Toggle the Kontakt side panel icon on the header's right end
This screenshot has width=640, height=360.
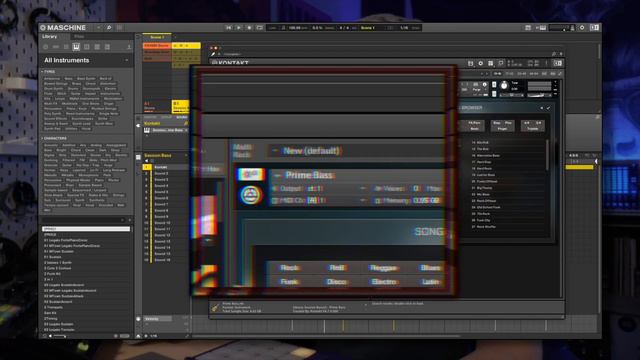pyautogui.click(x=558, y=63)
